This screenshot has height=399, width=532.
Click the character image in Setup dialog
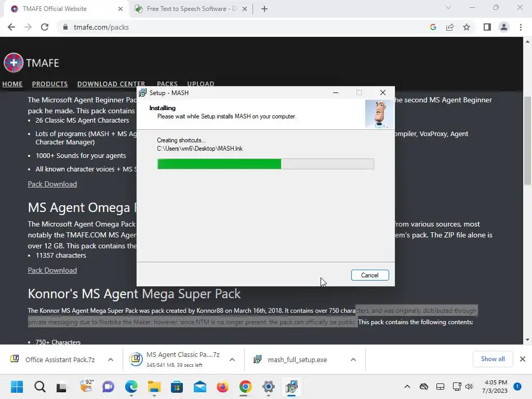(x=379, y=114)
